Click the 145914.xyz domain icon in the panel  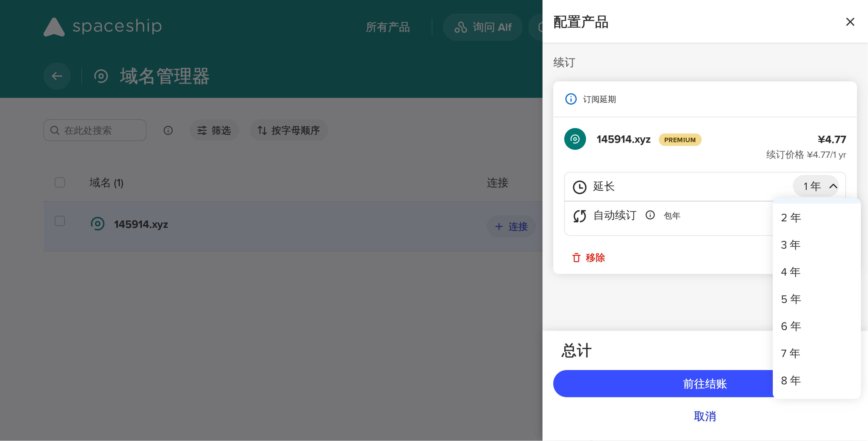575,139
